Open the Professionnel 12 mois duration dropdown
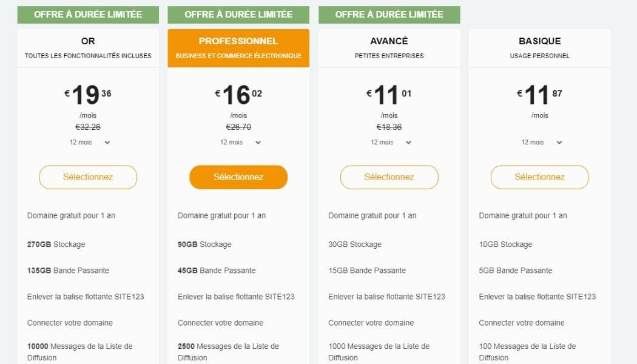Screen dimensions: 637x364 240,143
